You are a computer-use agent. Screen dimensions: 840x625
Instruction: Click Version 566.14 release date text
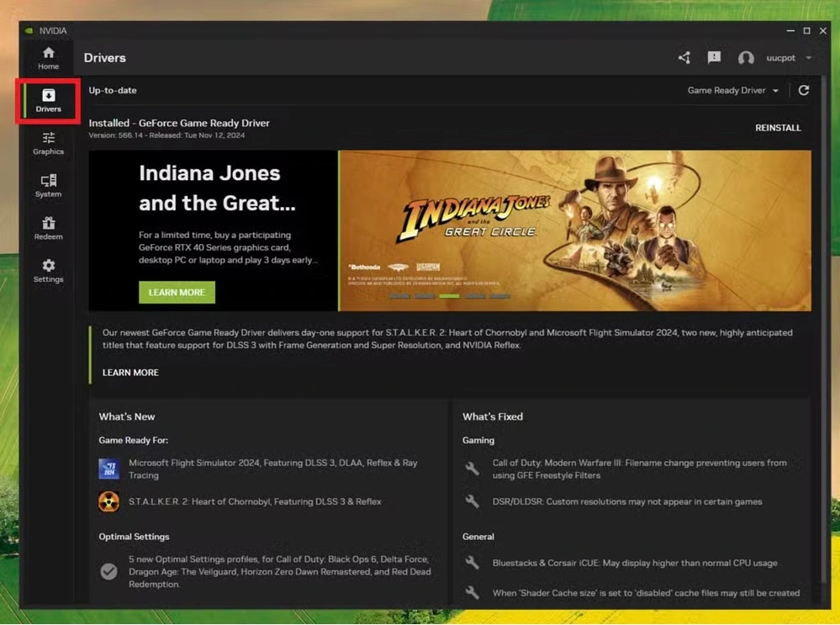[x=166, y=135]
